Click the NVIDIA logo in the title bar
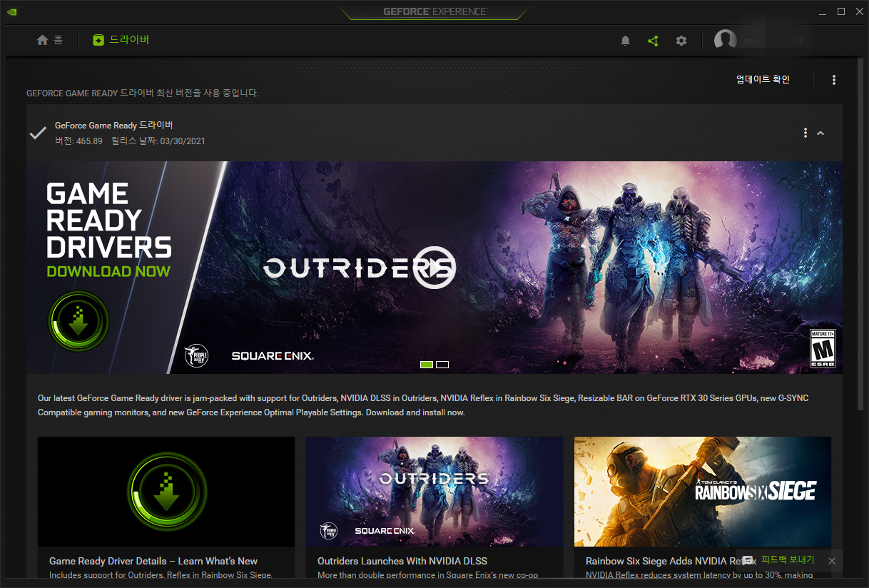The height and width of the screenshot is (588, 869). [x=12, y=11]
